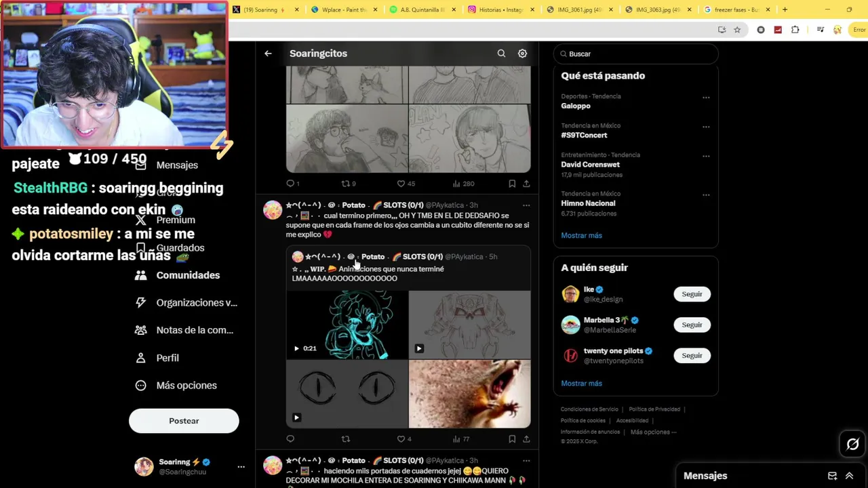Click the Chrome Error button
This screenshot has width=868, height=488.
pyautogui.click(x=859, y=30)
